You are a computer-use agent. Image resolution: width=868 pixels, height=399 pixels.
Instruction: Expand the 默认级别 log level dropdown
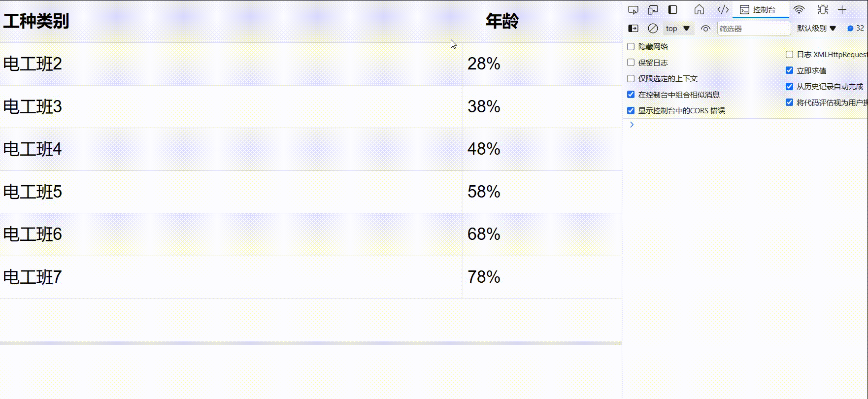point(816,29)
